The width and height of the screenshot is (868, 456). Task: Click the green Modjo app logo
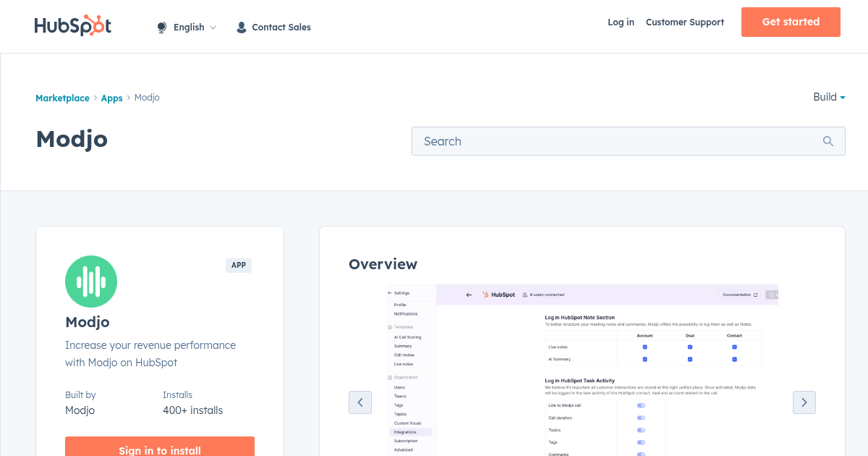click(90, 281)
